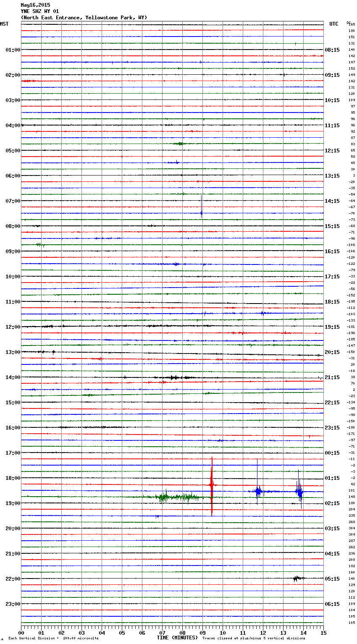Click the 09:15 UTC time label
Image resolution: width=357 pixels, height=644 pixels.
coord(332,75)
